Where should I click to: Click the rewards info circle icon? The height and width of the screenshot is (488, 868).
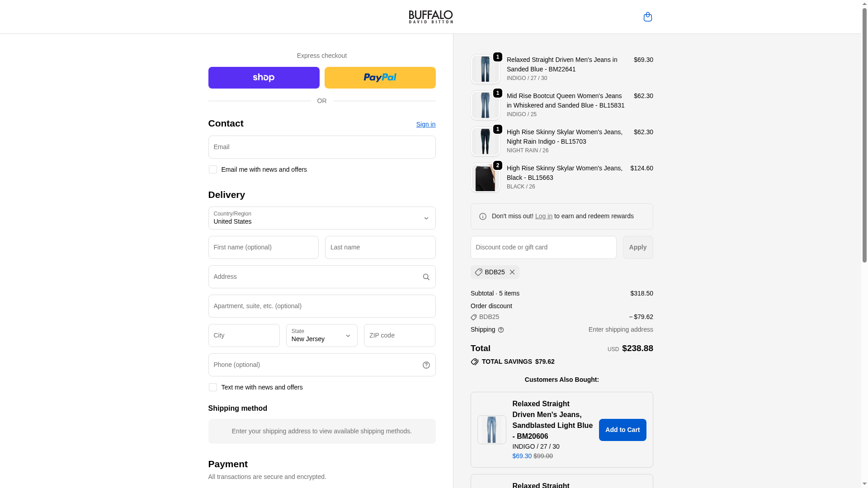click(x=483, y=216)
